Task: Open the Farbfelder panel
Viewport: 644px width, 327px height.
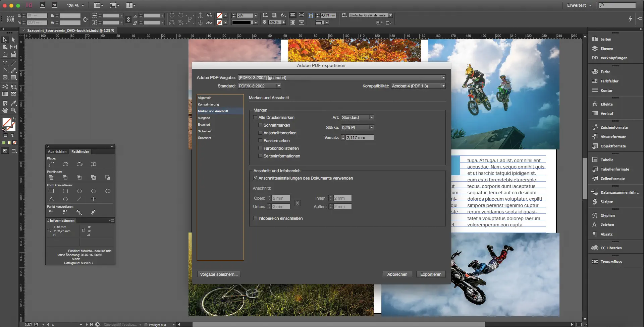Action: click(609, 81)
